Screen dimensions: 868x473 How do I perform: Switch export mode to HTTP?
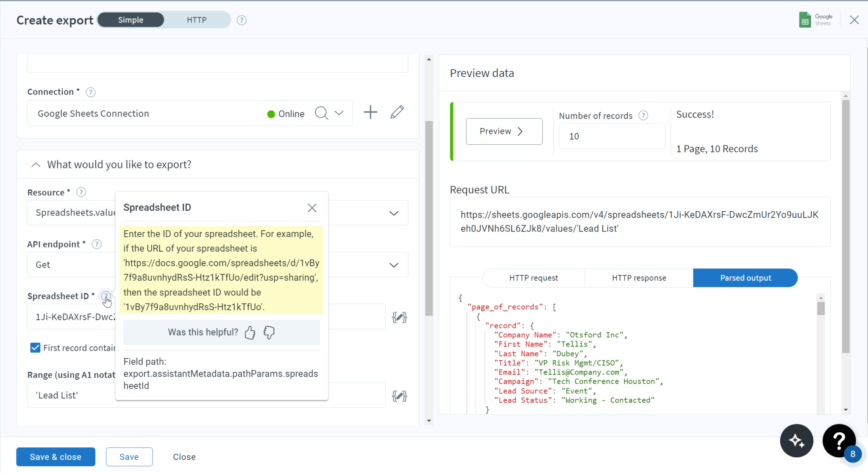tap(196, 20)
